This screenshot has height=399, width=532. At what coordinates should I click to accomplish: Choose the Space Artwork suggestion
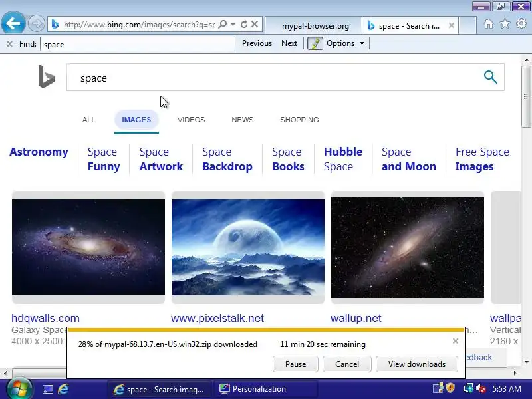(x=161, y=159)
